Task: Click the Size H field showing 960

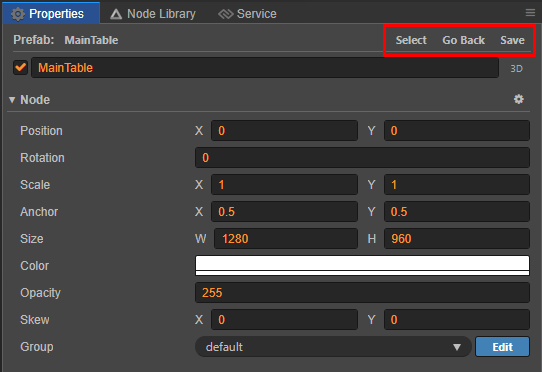Action: 457,239
